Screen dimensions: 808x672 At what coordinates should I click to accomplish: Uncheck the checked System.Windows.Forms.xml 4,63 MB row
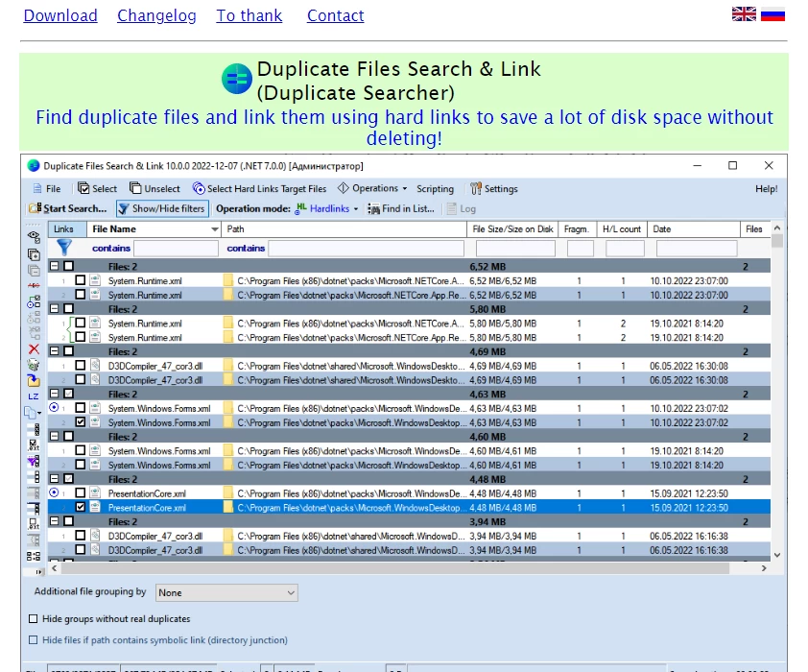coord(80,422)
